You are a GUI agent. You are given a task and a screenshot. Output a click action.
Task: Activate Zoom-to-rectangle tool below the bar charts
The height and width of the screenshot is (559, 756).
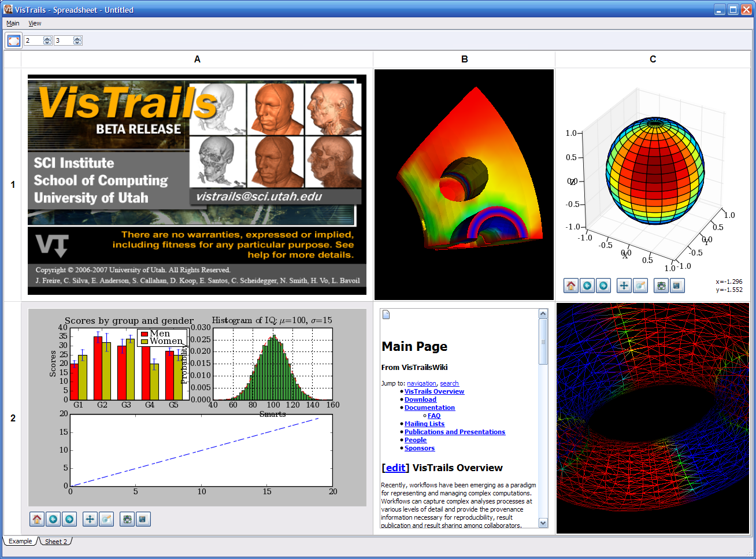[x=106, y=519]
